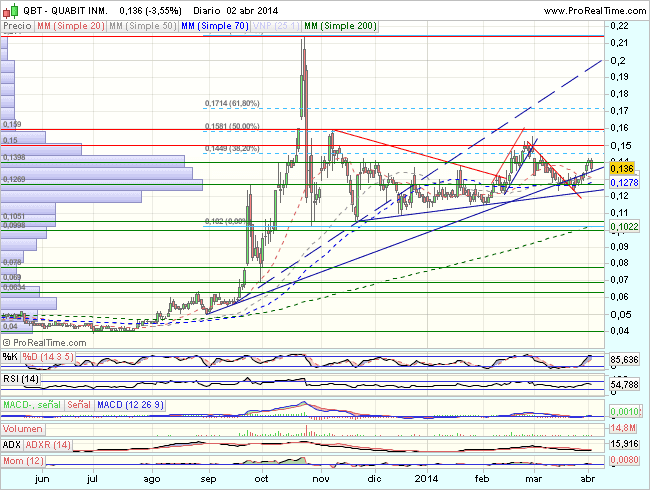Click the Volumen panel label
This screenshot has width=650, height=490.
pos(23,429)
